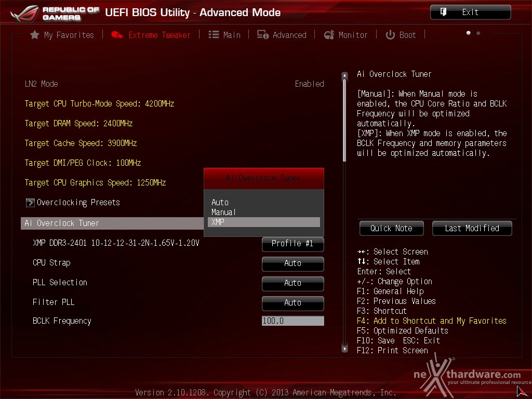Click the LN2 Mode row

(174, 84)
